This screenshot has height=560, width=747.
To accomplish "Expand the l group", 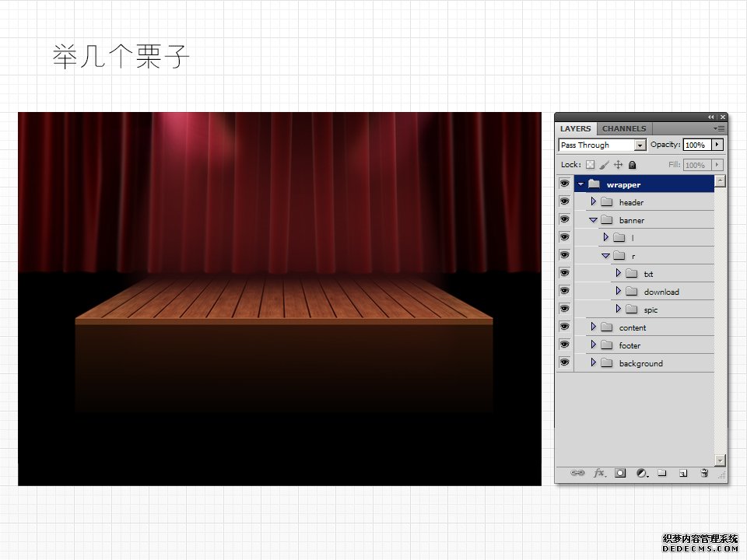I will coord(605,236).
